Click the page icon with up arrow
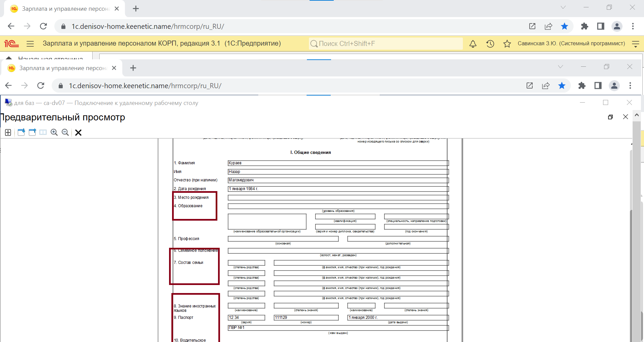Image resolution: width=644 pixels, height=342 pixels. click(32, 132)
